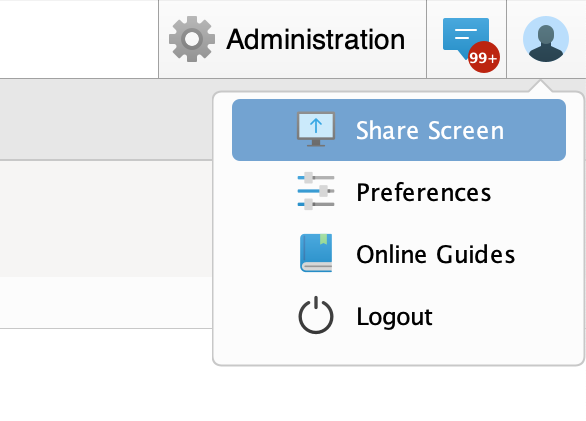Toggle the user avatar profile menu
Screen dimensions: 586x421
click(546, 39)
